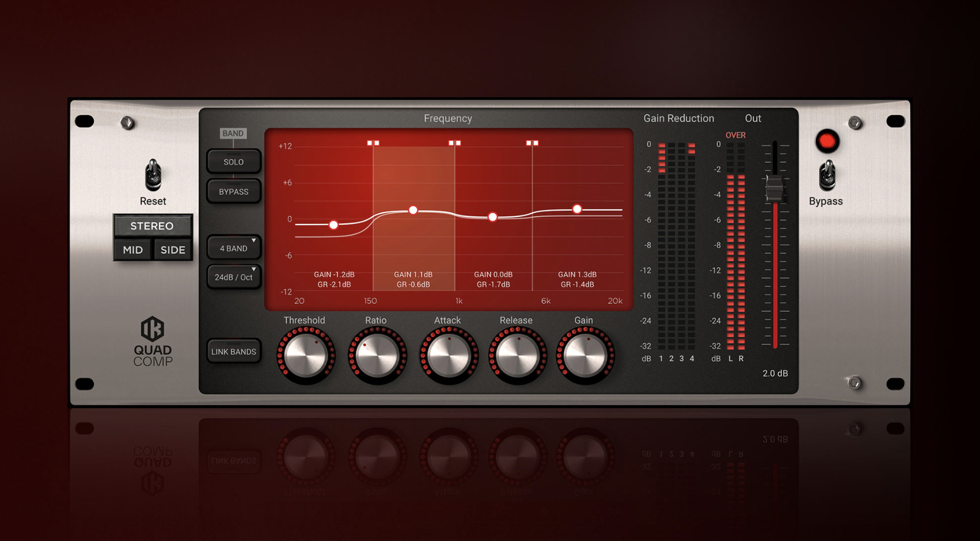
Task: Select MID processing mode
Action: 133,250
